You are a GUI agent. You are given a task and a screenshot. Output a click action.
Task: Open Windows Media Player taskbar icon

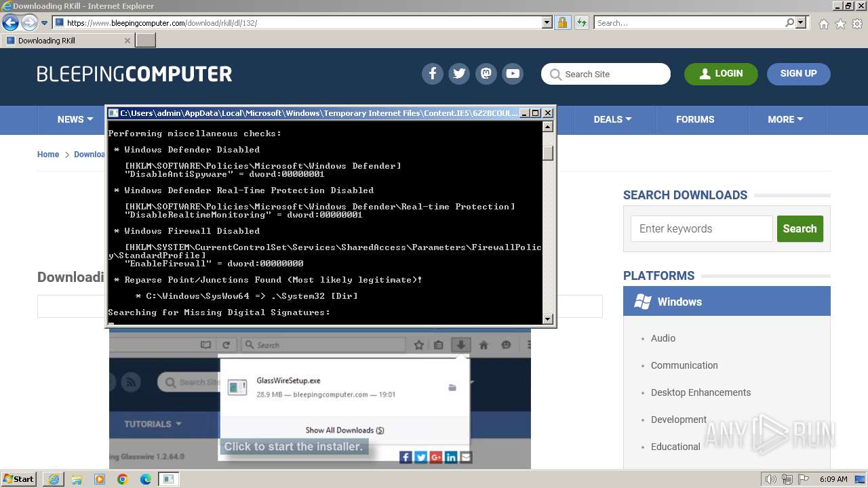100,479
